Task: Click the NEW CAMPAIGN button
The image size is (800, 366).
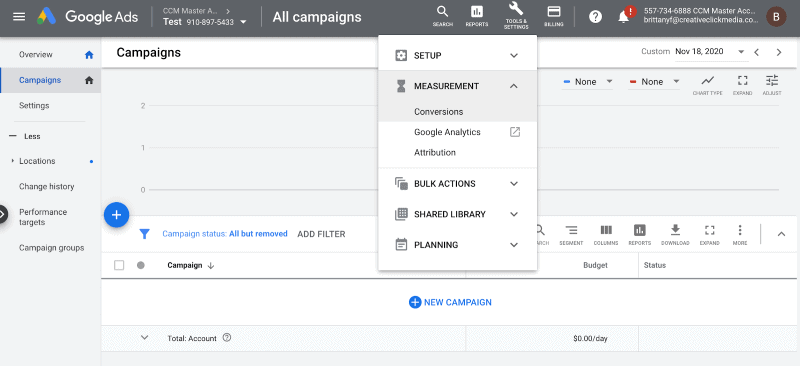Action: click(x=450, y=302)
